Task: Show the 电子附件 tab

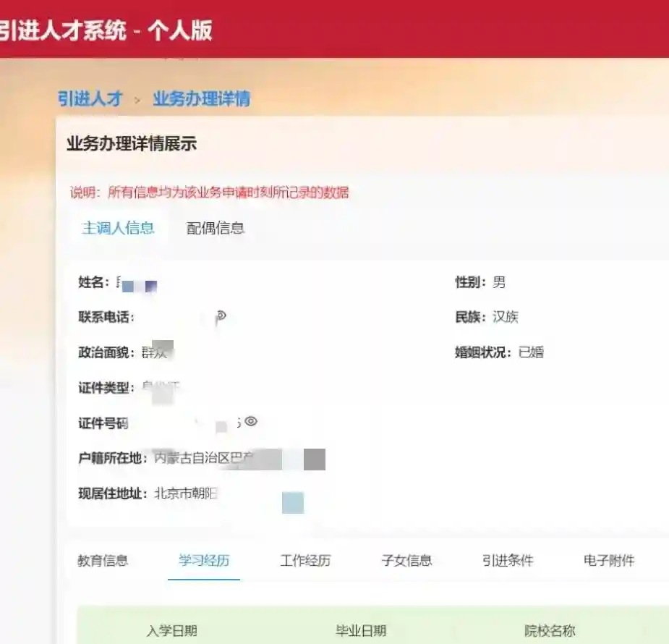Action: (609, 560)
